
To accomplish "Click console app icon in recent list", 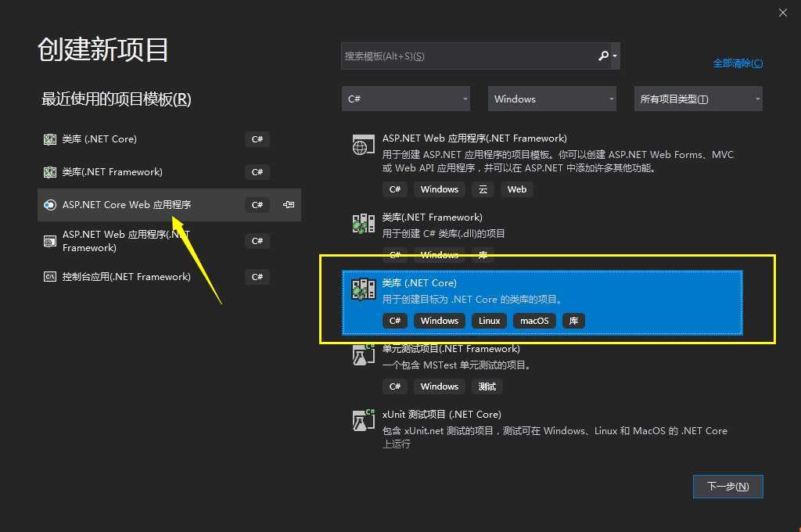I will coord(50,277).
